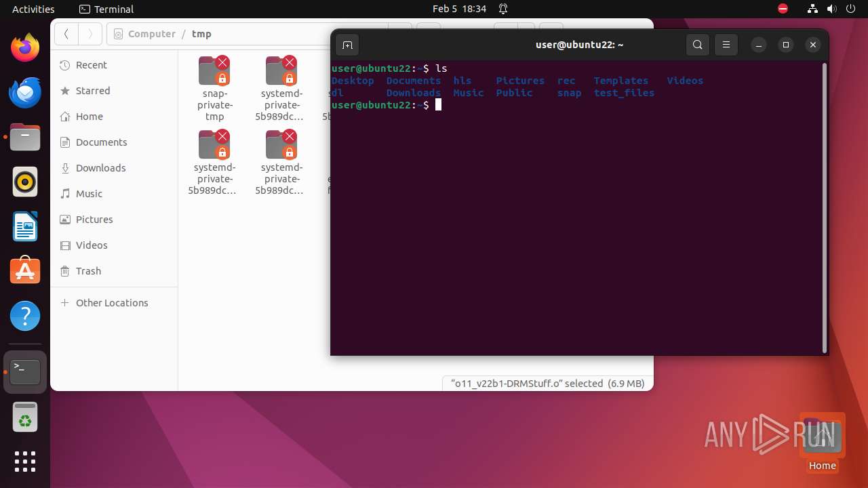This screenshot has height=488, width=868.
Task: Open the Help icon in the dock
Action: click(x=25, y=316)
